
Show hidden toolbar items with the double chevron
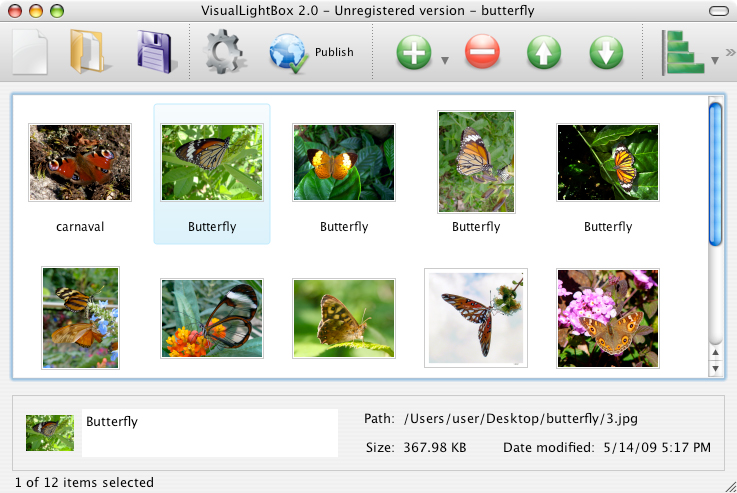pos(730,52)
